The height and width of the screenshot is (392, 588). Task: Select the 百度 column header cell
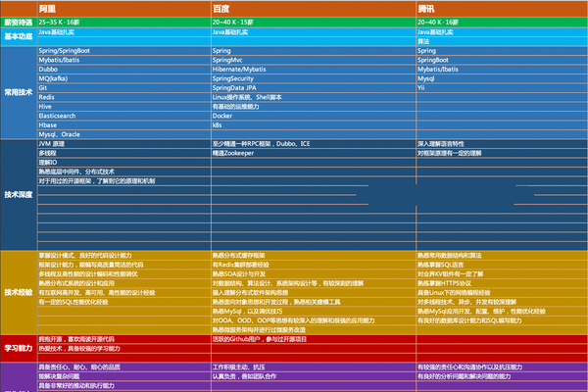314,9
